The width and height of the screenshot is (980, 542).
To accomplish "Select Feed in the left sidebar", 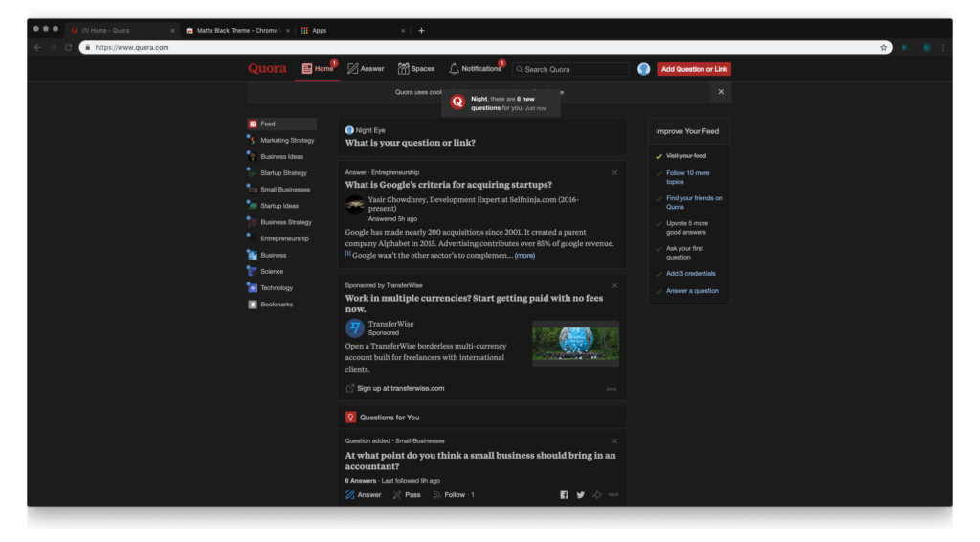I will 281,124.
